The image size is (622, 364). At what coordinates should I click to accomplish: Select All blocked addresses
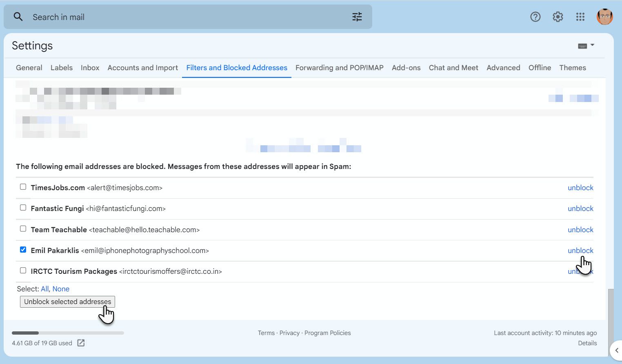tap(44, 289)
